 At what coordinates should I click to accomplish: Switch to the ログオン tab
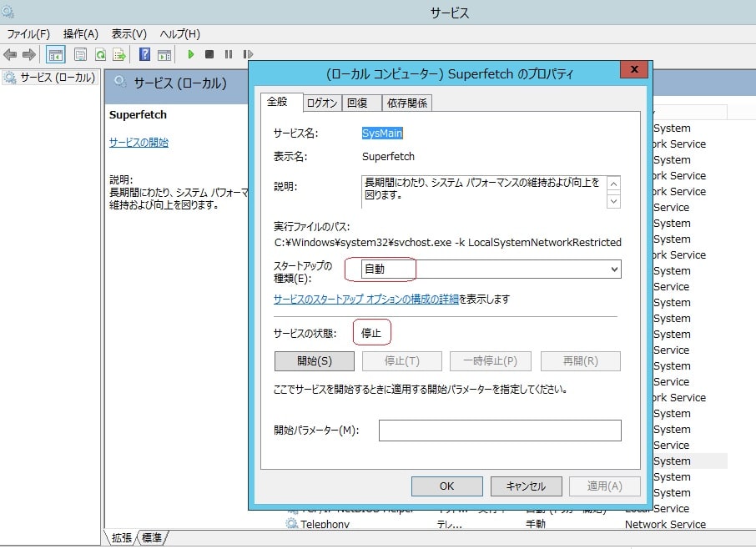click(322, 103)
